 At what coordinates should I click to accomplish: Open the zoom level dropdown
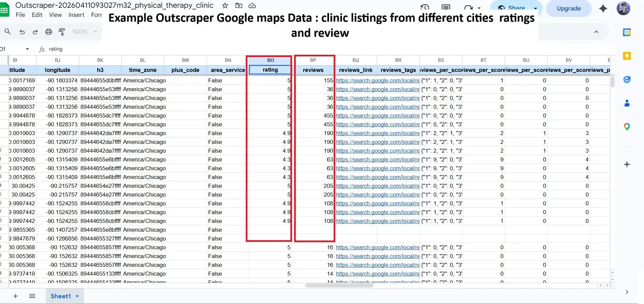coord(84,32)
